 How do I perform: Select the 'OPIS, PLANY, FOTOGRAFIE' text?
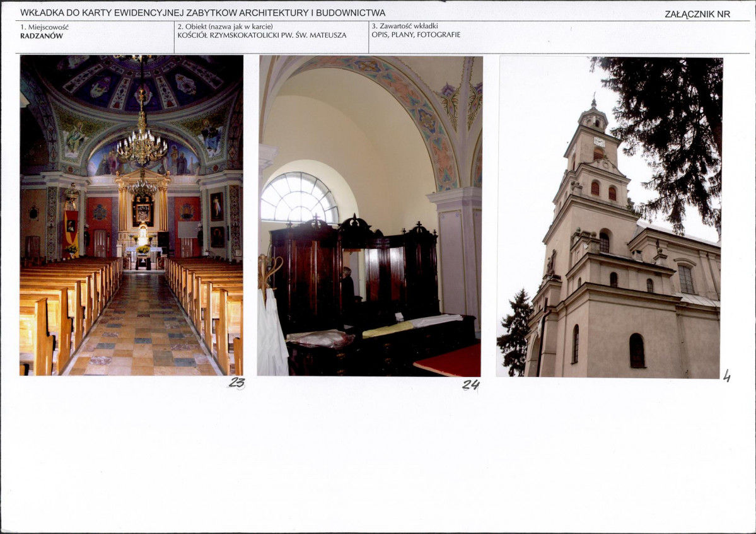[x=416, y=35]
